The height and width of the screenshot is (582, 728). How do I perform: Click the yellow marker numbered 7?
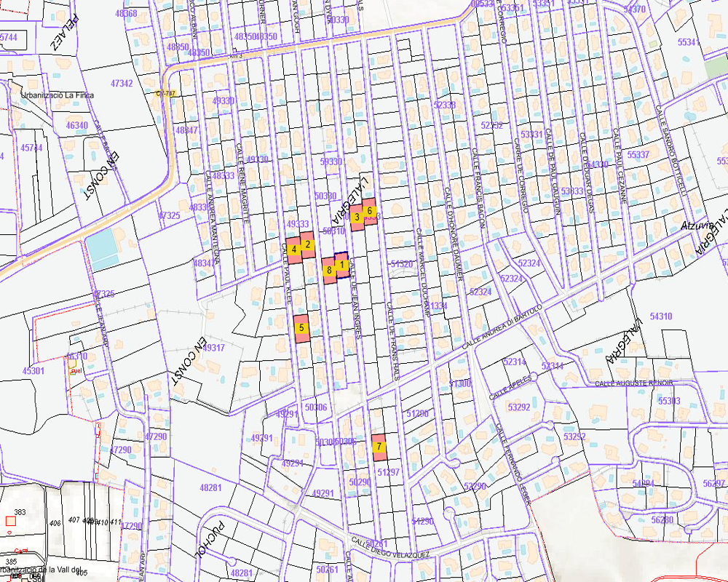(x=379, y=446)
